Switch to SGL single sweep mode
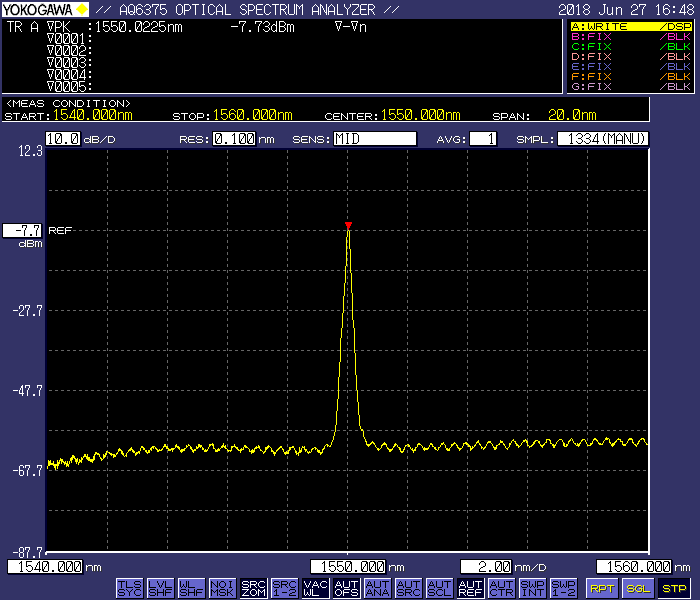The height and width of the screenshot is (600, 700). (638, 588)
